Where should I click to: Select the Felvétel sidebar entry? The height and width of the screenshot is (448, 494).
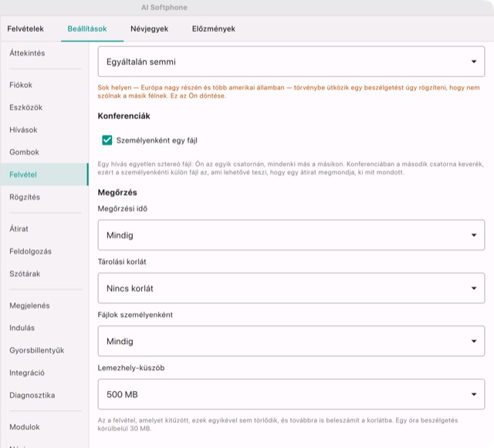(45, 174)
